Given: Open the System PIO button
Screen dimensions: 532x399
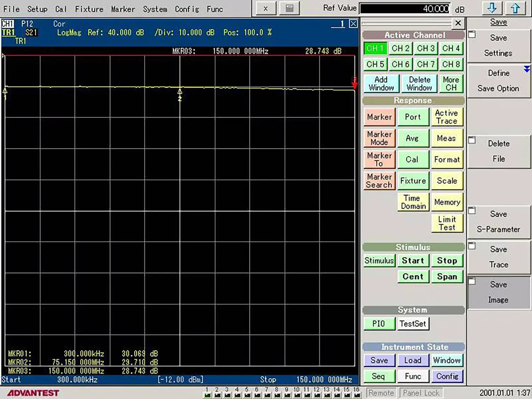Looking at the screenshot, I should 379,324.
